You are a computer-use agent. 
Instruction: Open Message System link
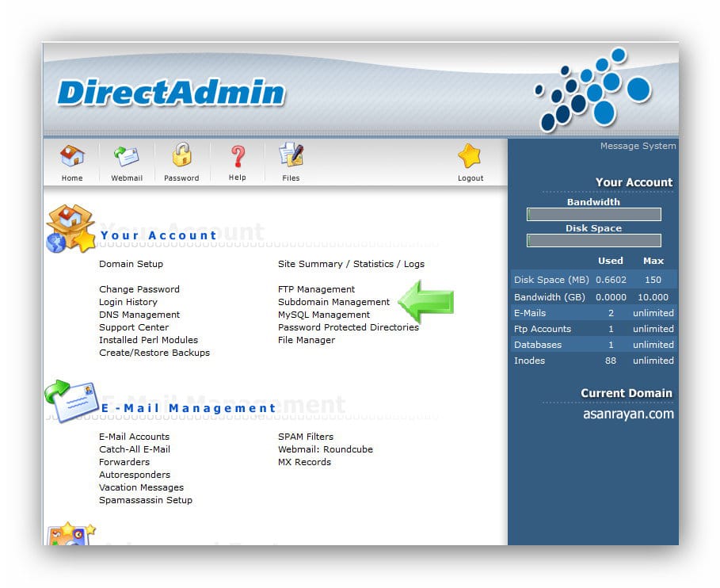pyautogui.click(x=638, y=146)
